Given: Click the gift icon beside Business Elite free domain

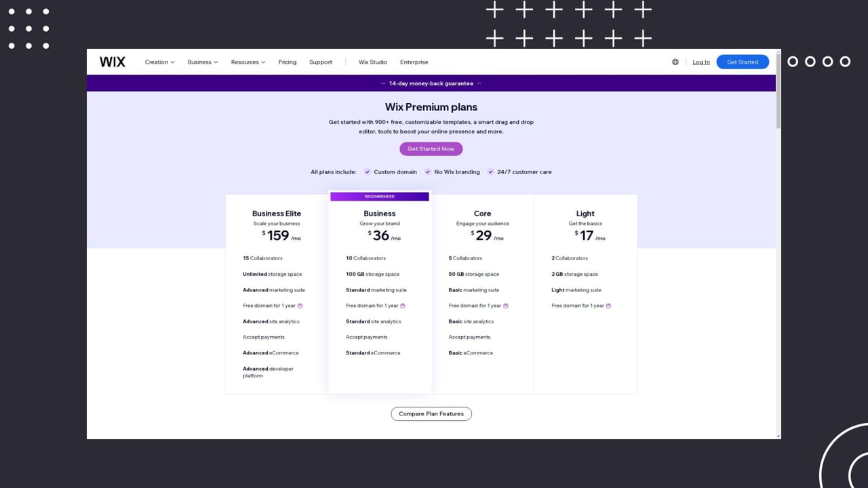Looking at the screenshot, I should point(300,306).
